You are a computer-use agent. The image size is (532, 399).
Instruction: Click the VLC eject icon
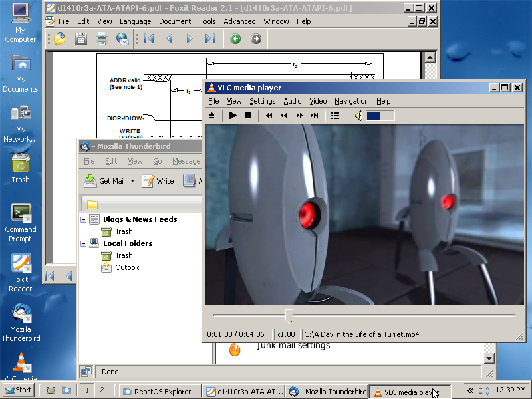tap(212, 116)
